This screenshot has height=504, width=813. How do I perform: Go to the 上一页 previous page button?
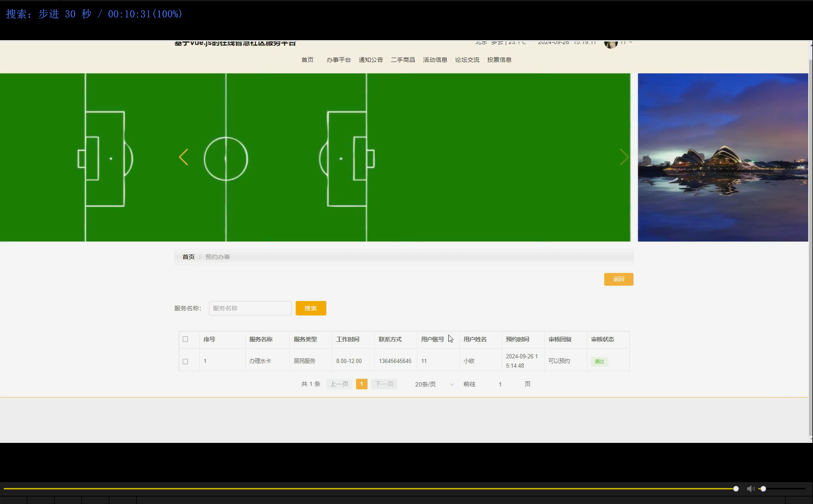[x=339, y=384]
